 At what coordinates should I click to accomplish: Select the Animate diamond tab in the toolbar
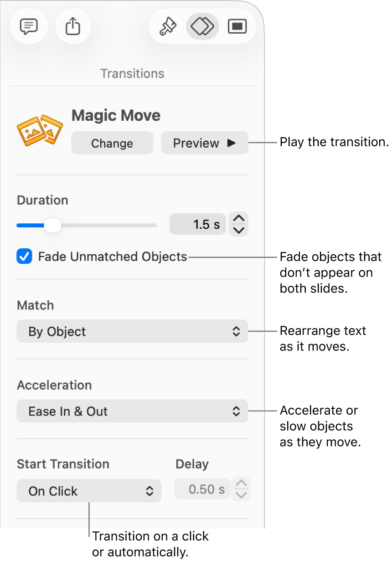tap(202, 26)
